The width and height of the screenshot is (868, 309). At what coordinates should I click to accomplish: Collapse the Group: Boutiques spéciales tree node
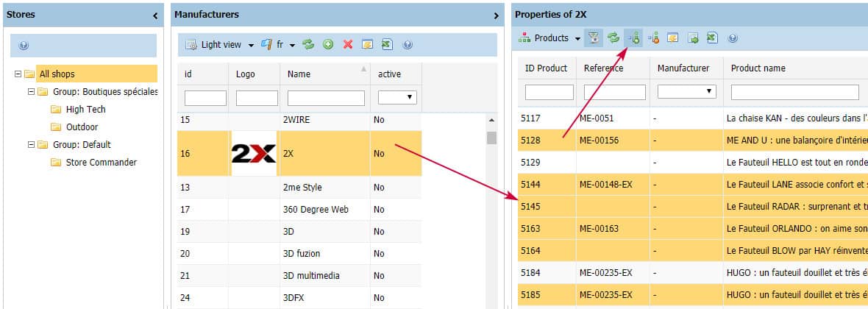pyautogui.click(x=31, y=92)
